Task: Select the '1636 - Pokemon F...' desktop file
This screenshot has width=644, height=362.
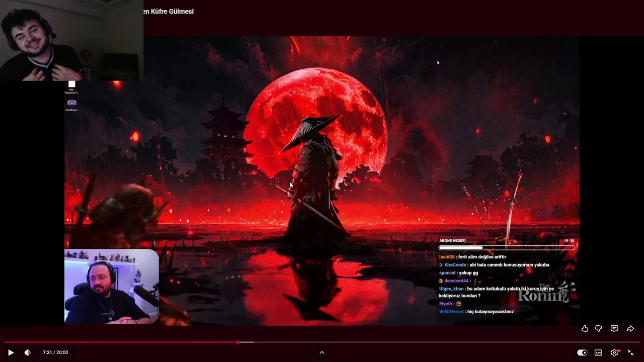Action: coord(71,87)
